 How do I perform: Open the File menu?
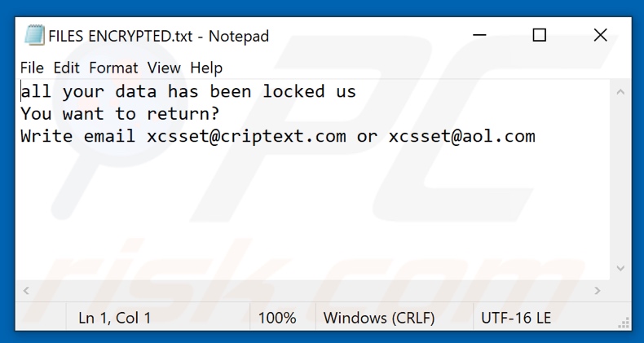(32, 68)
